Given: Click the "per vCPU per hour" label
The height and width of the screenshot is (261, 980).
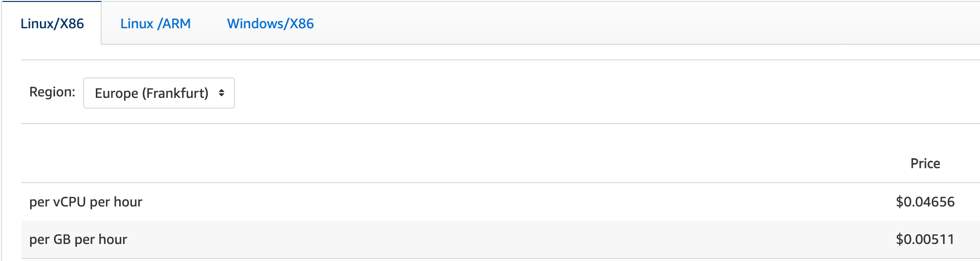Looking at the screenshot, I should 86,202.
